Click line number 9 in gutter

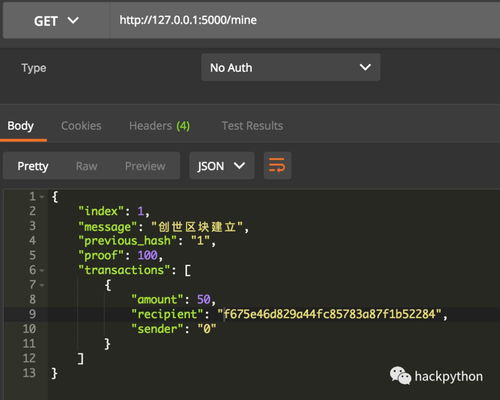coord(32,314)
